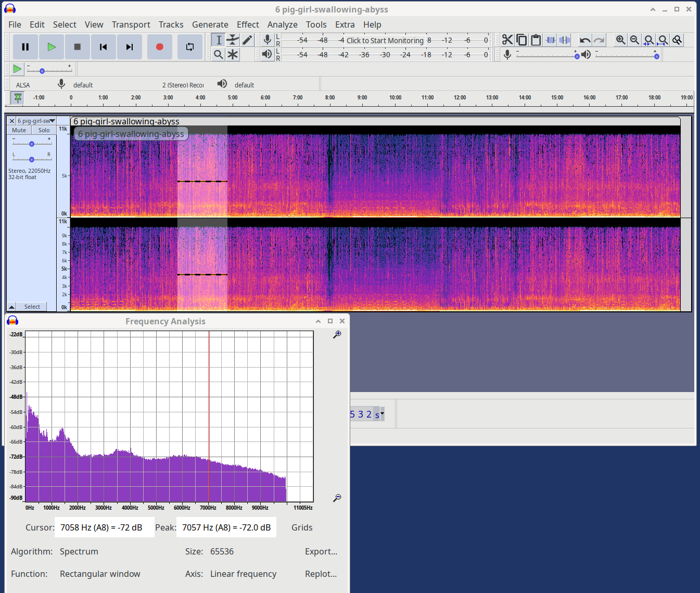The image size is (700, 593).
Task: Open the Algorithm Spectrum dropdown
Action: (79, 551)
